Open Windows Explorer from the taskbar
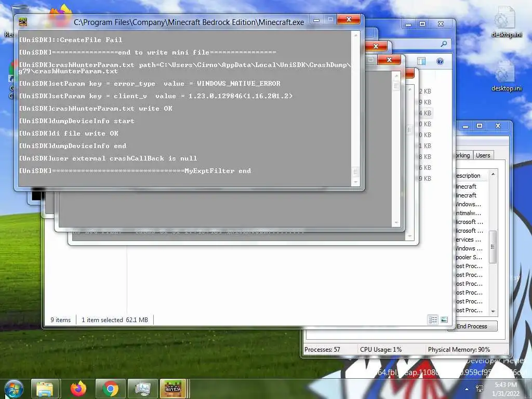Screen dimensions: 532x399 tap(46, 389)
